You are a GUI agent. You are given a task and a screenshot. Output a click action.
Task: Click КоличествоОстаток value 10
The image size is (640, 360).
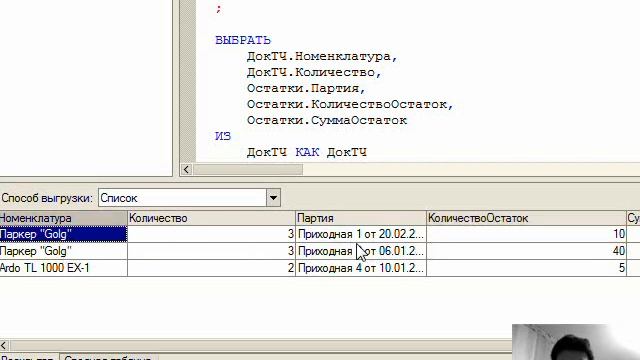[527, 234]
